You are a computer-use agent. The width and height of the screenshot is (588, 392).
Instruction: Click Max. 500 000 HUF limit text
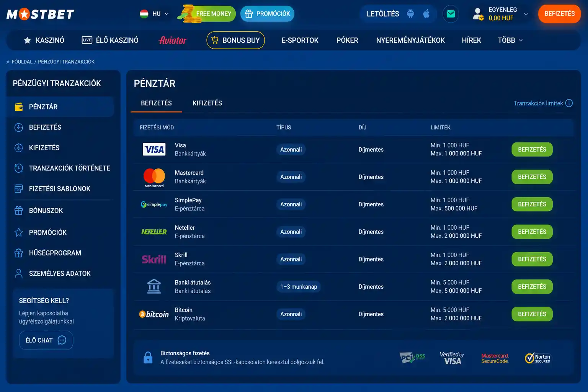454,209
